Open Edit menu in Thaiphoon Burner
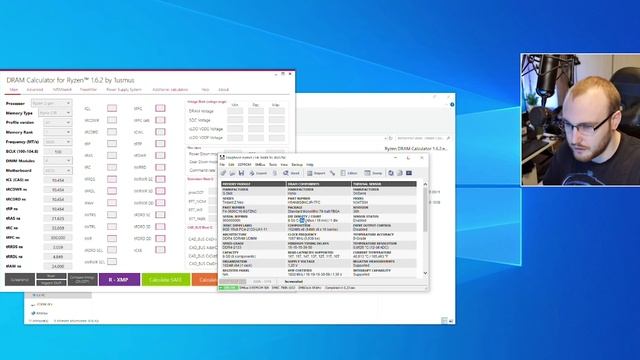Image resolution: width=640 pixels, height=360 pixels. click(x=231, y=164)
